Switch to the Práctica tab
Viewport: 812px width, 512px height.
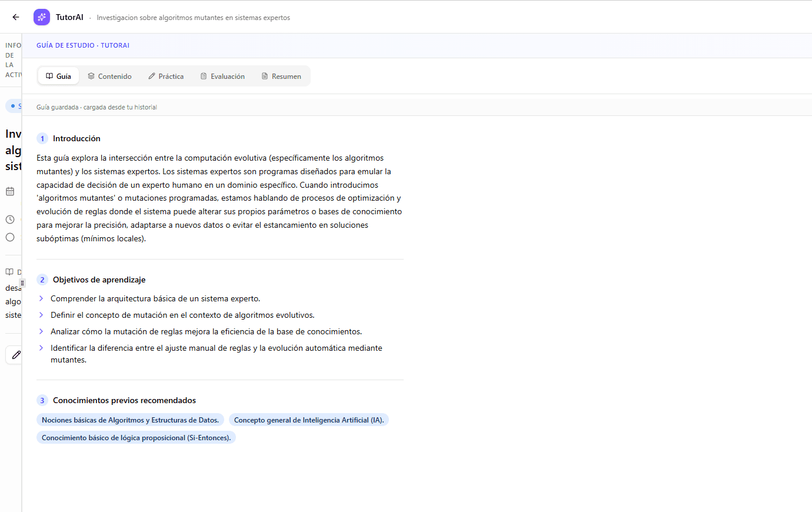[x=166, y=76]
